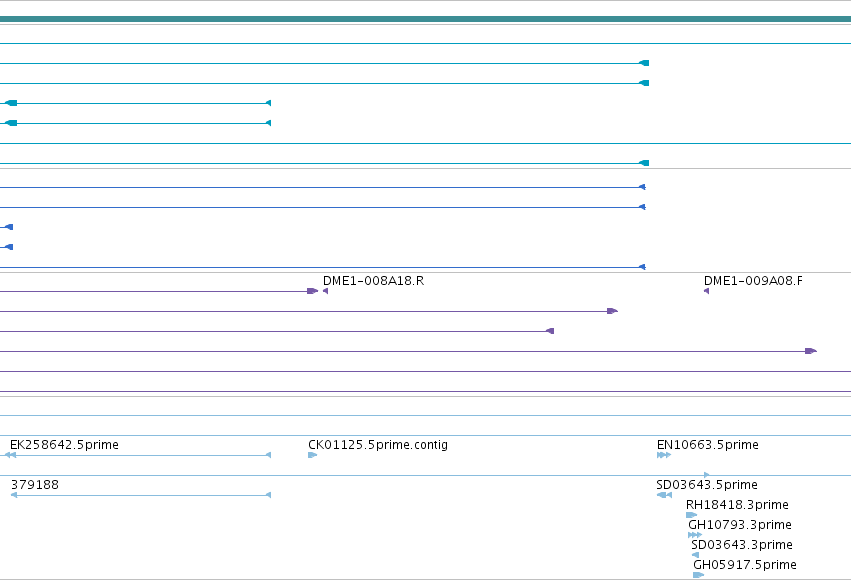Select the DME1-009A08.F arrow glyph

click(x=707, y=291)
